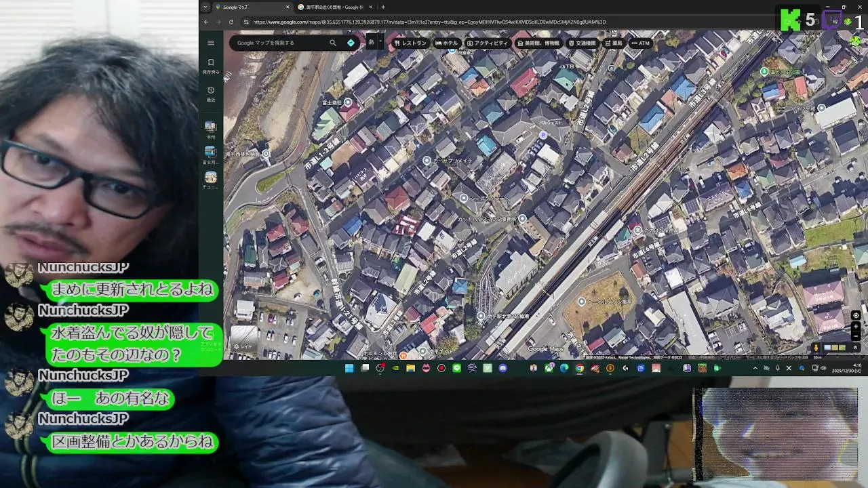Zoom in with the plus button
This screenshot has height=488, width=868.
[856, 327]
